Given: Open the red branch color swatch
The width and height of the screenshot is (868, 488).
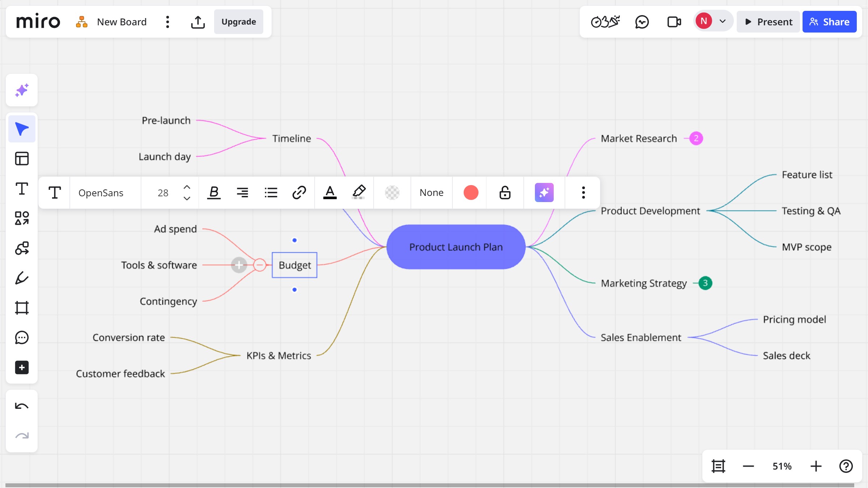Looking at the screenshot, I should click(471, 193).
